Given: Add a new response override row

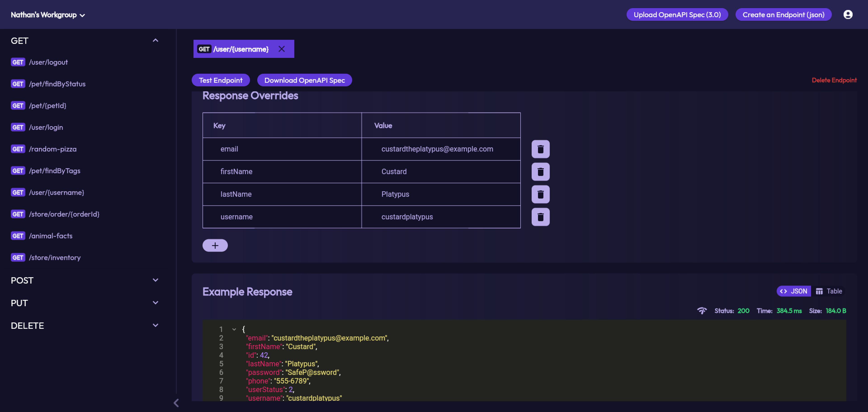Looking at the screenshot, I should pos(215,245).
